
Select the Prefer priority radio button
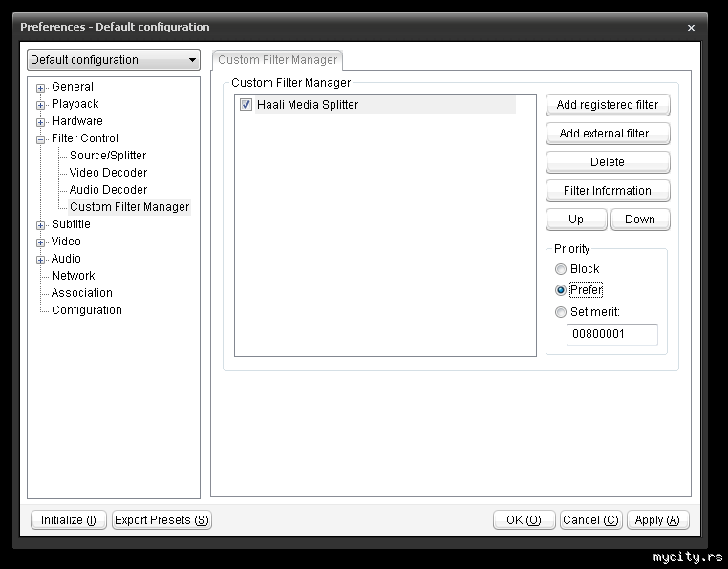coord(561,290)
